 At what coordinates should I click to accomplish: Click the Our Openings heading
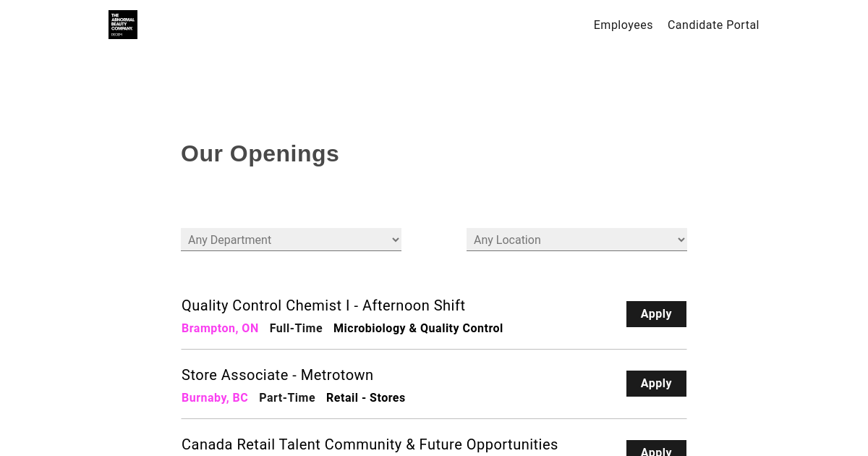(x=260, y=153)
